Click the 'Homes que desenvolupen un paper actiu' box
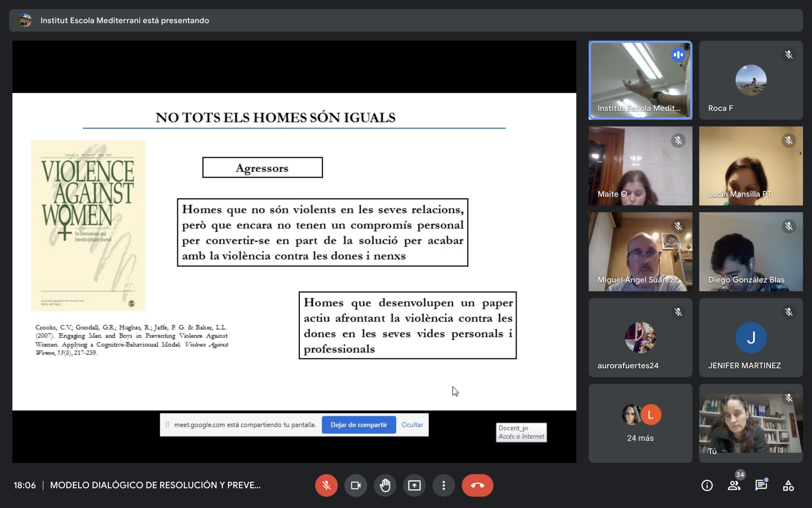Screen dimensions: 812x508 pos(408,325)
